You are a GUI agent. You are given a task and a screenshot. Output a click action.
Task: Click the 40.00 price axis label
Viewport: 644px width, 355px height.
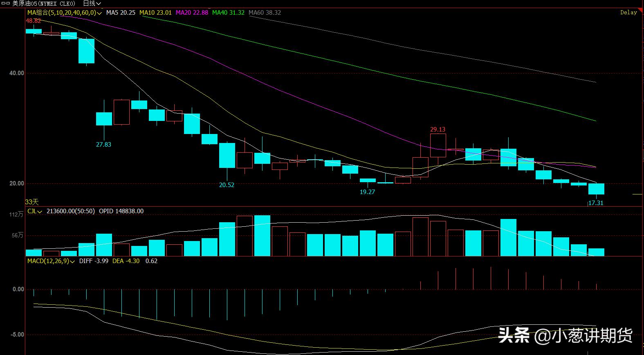17,74
